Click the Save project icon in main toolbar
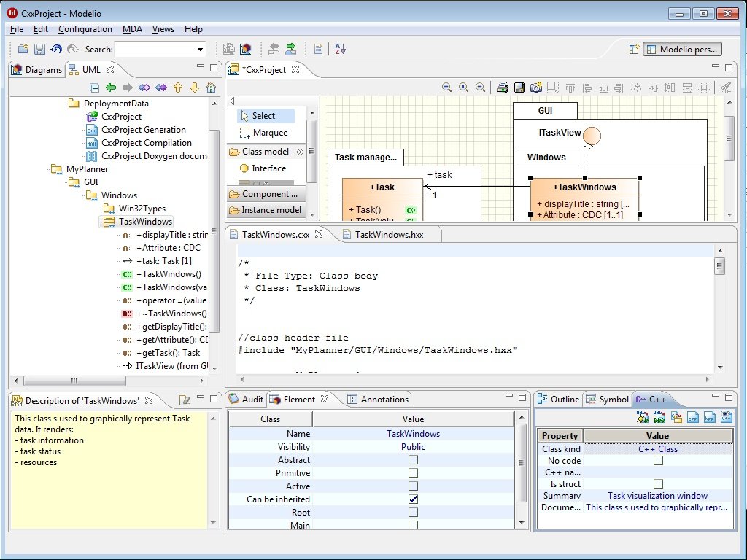The height and width of the screenshot is (560, 747). point(39,49)
